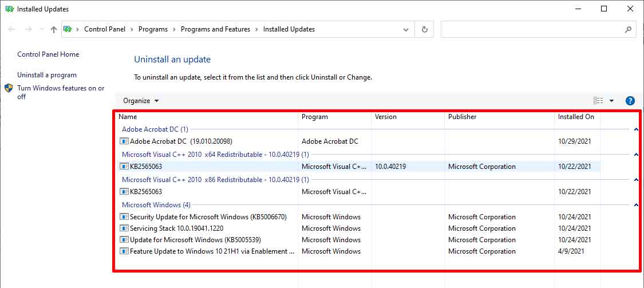
Task: Click the 4/9/2021 installed date
Action: (x=571, y=251)
